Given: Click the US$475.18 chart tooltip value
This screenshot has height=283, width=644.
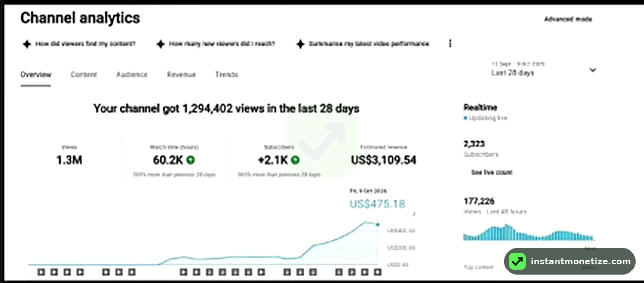Looking at the screenshot, I should [x=377, y=203].
